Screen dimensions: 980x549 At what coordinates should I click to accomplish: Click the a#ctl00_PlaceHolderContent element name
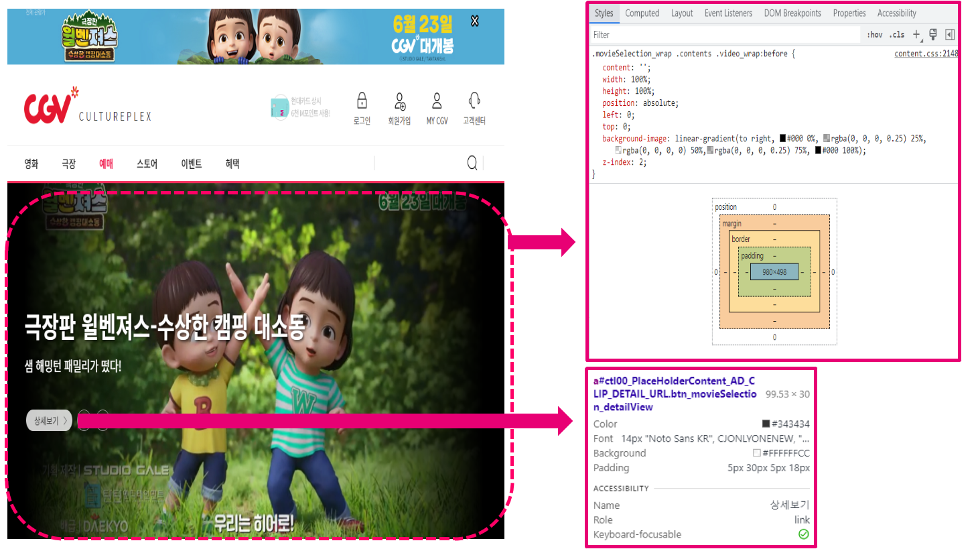pyautogui.click(x=675, y=393)
